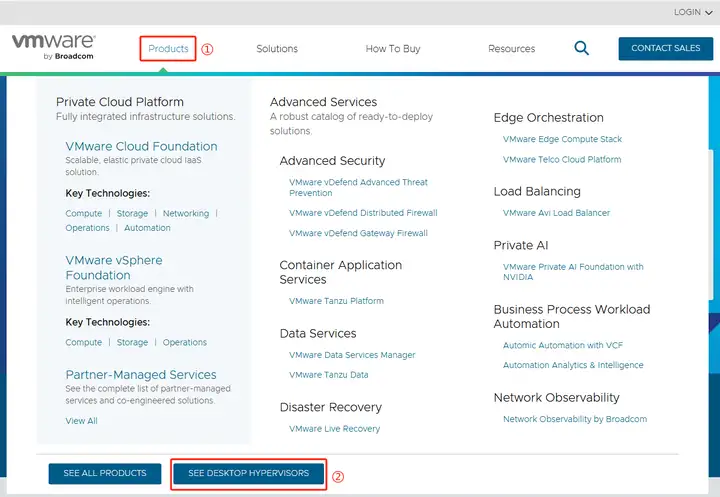
Task: Select Networking key technology link
Action: [x=186, y=213]
